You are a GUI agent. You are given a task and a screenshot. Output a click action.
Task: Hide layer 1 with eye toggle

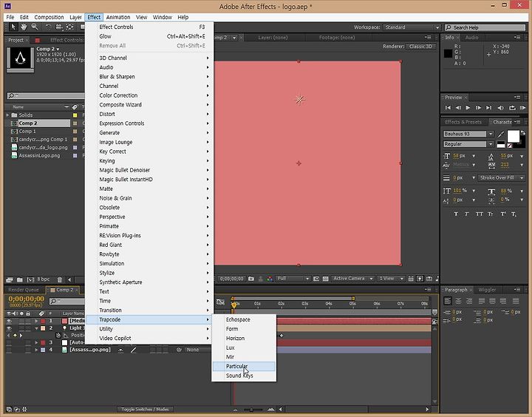[9, 321]
